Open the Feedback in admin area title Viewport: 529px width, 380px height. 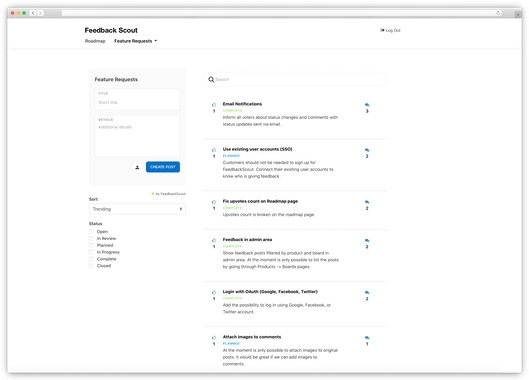247,240
